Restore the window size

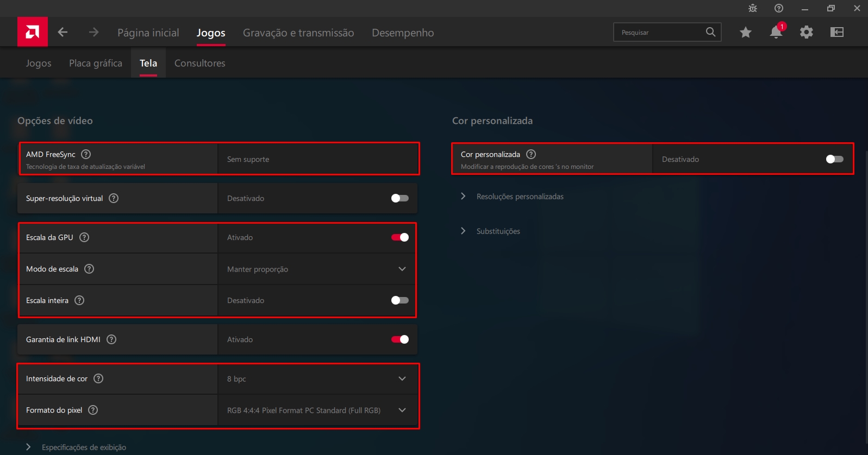pos(831,8)
